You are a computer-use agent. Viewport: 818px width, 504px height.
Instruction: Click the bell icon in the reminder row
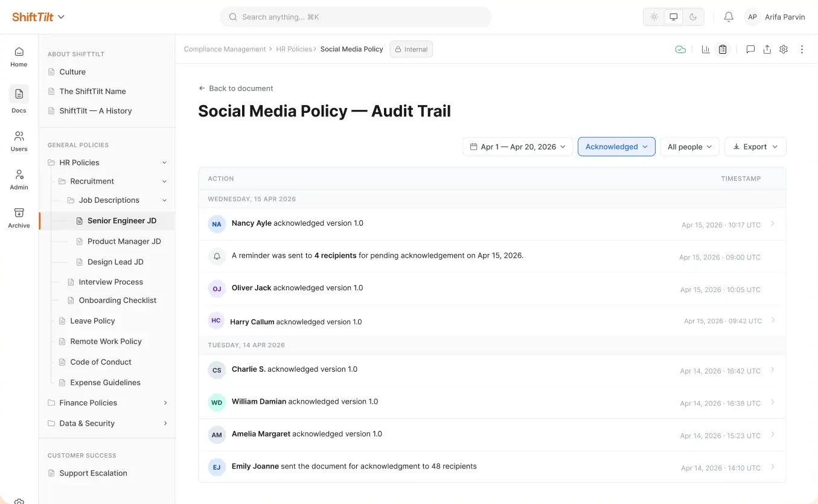217,257
